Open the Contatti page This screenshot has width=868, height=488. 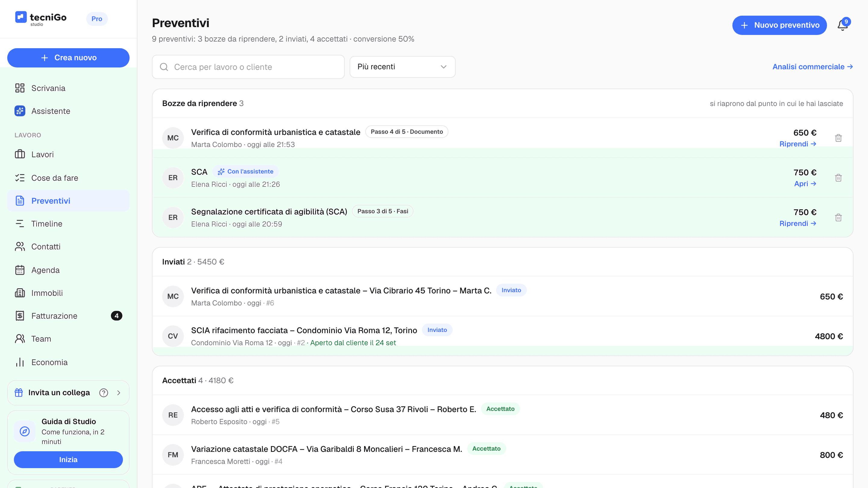[68, 246]
